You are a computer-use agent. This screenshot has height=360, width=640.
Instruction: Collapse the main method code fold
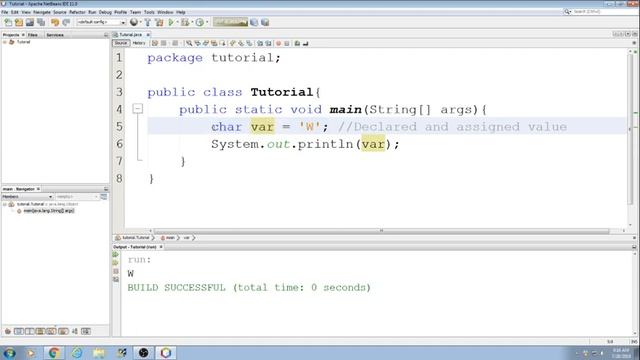138,109
